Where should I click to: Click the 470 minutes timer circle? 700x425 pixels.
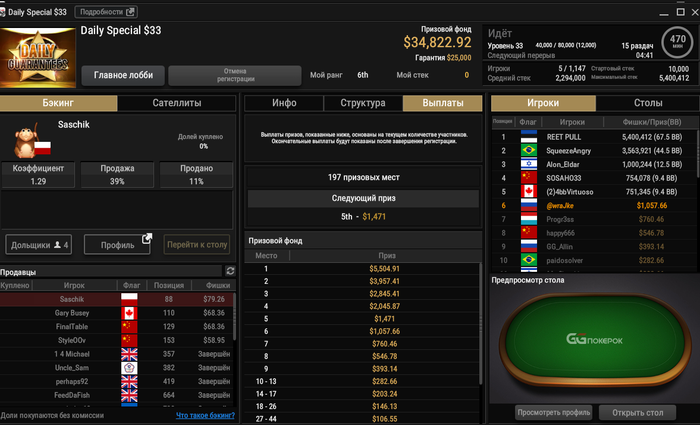(677, 43)
